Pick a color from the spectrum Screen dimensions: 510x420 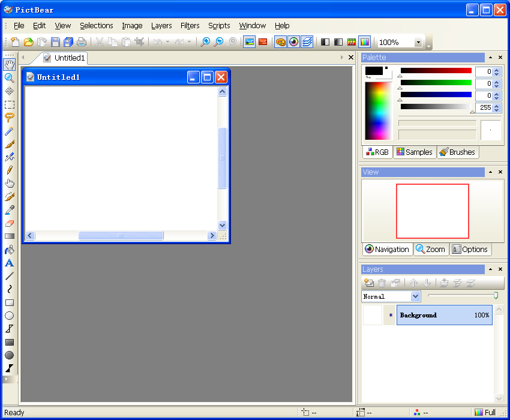[378, 111]
